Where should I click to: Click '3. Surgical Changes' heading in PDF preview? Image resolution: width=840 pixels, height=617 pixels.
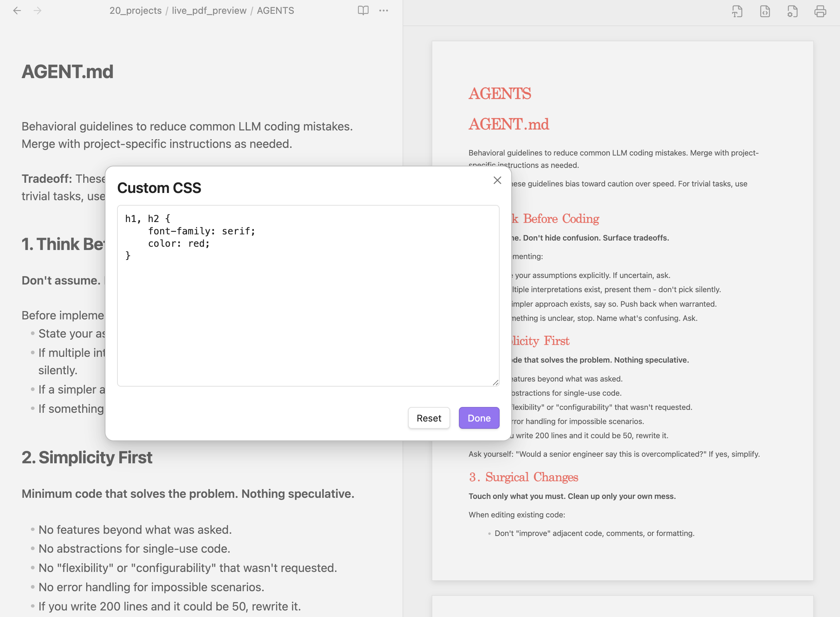[x=524, y=477]
